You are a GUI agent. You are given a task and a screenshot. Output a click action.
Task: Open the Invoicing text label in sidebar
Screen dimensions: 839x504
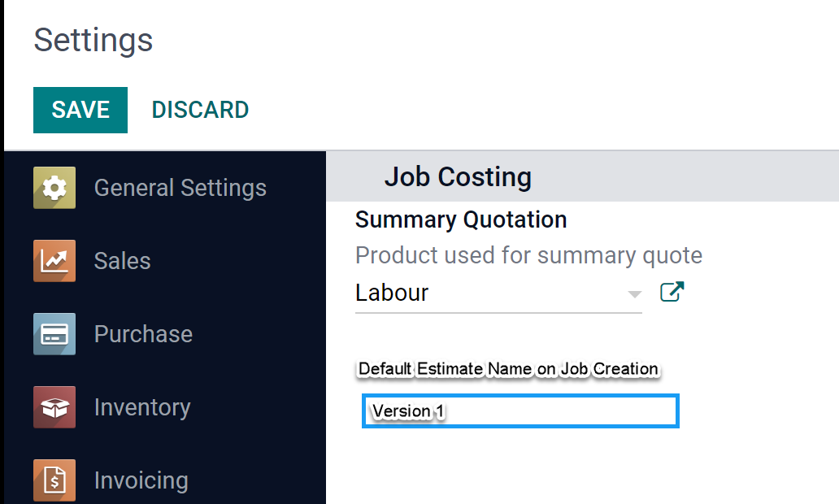point(141,480)
